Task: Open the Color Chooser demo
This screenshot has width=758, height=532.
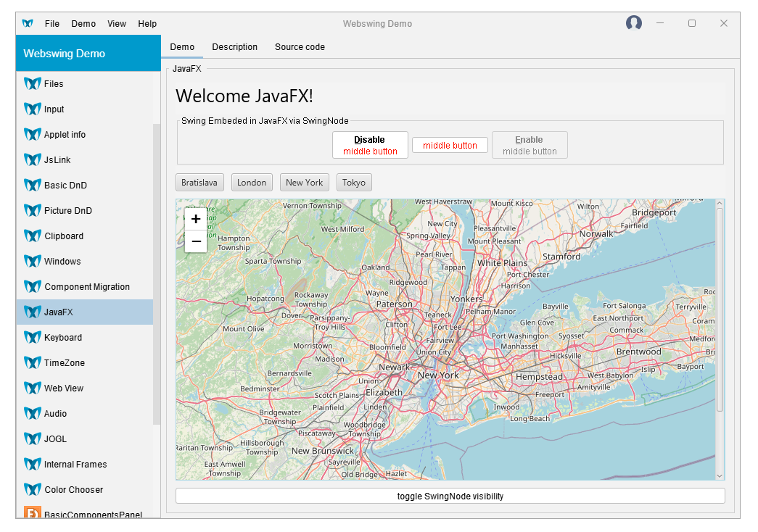Action: tap(85, 489)
